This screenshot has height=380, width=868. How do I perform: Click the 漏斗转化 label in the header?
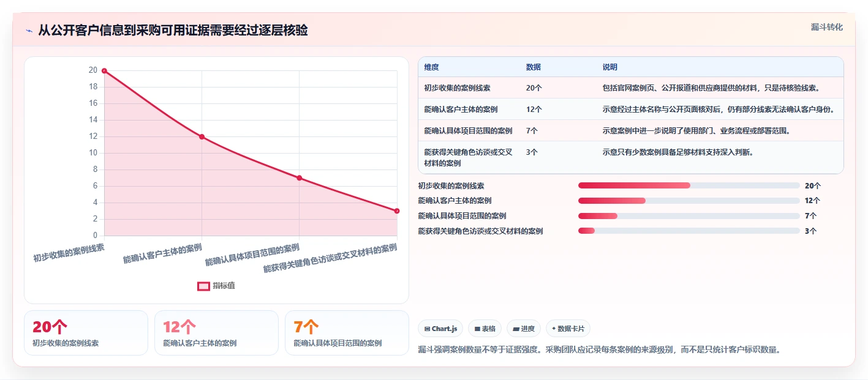pos(826,27)
